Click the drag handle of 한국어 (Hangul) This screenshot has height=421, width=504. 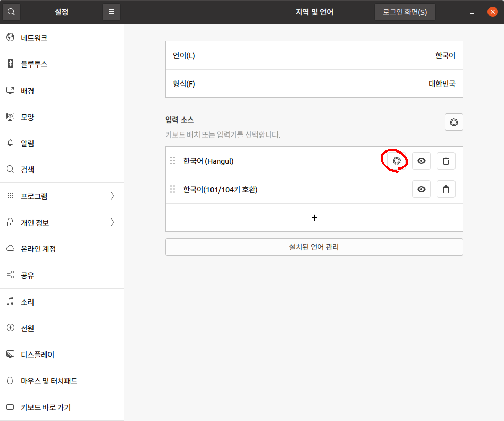point(173,161)
